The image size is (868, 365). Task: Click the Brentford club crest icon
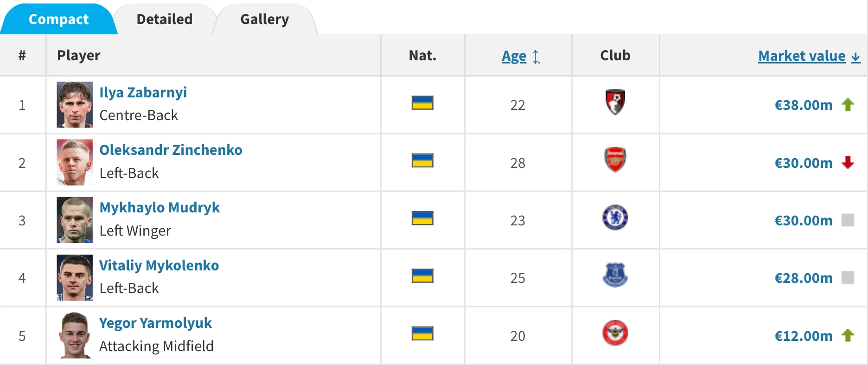[x=615, y=333]
